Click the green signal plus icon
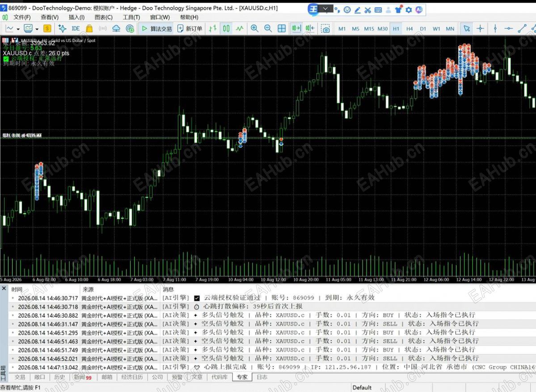The height and width of the screenshot is (392, 536). click(x=130, y=29)
